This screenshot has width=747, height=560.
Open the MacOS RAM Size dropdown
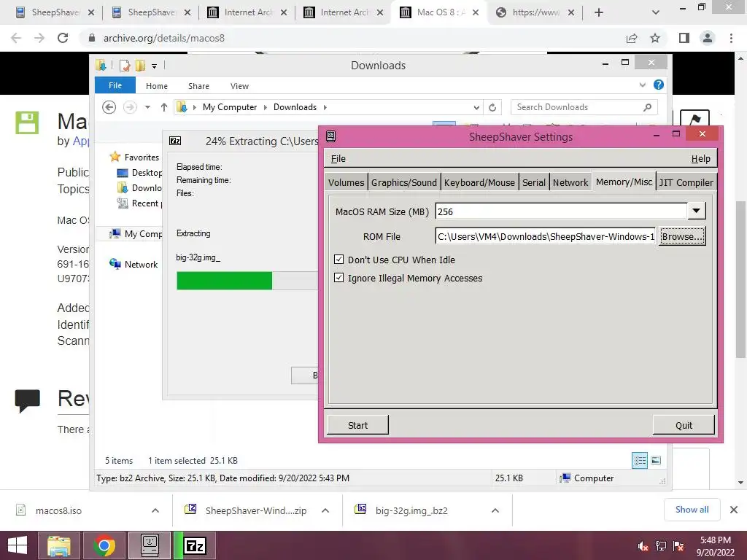(696, 211)
